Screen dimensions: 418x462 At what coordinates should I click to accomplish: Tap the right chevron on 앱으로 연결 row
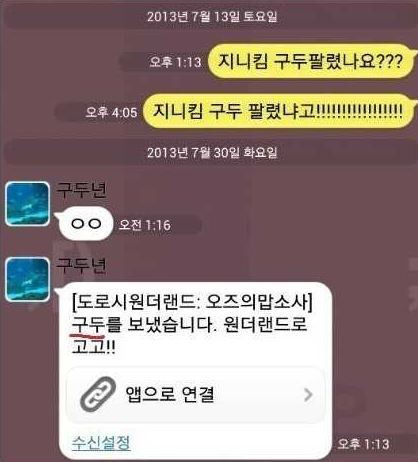pos(308,395)
